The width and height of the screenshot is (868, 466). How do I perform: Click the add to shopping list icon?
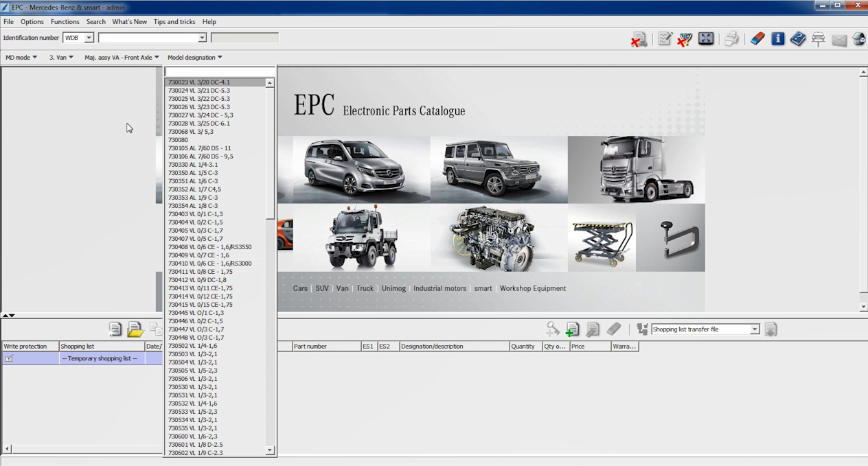pos(572,329)
